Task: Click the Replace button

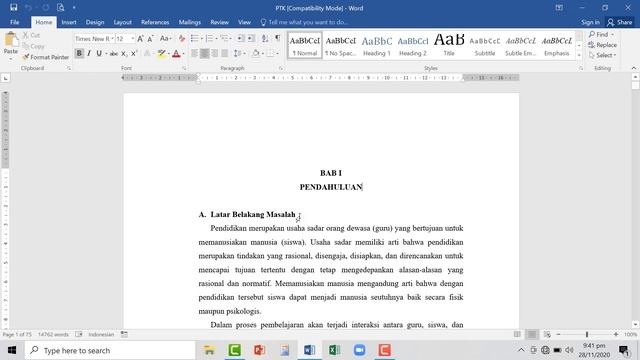Action: [602, 45]
